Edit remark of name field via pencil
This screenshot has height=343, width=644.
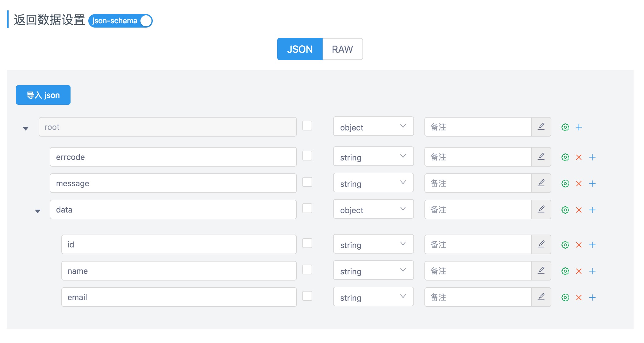(541, 271)
